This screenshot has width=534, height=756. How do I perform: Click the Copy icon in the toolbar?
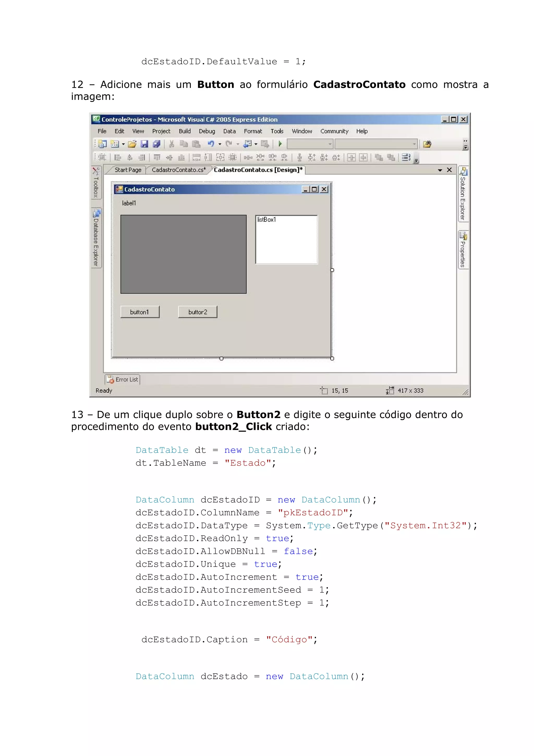click(184, 144)
